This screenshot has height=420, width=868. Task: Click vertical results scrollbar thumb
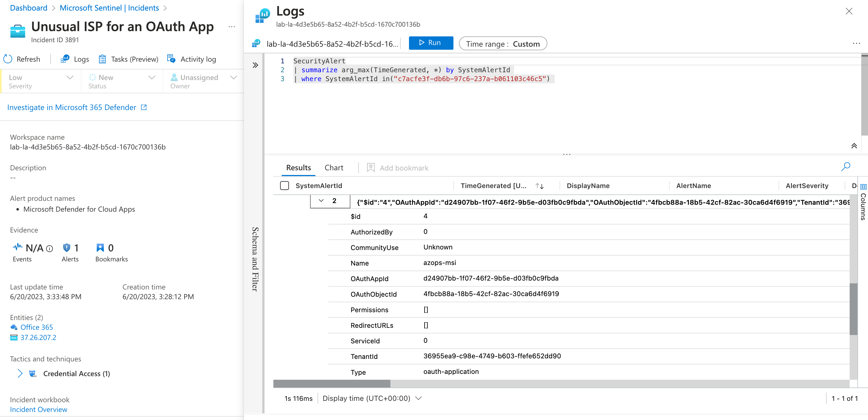[853, 309]
